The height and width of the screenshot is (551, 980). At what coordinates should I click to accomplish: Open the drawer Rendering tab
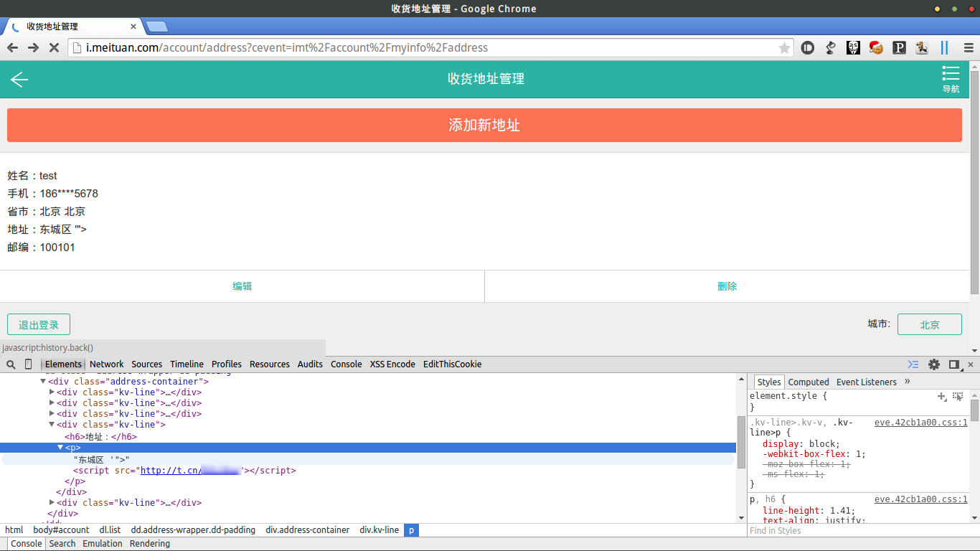point(150,544)
